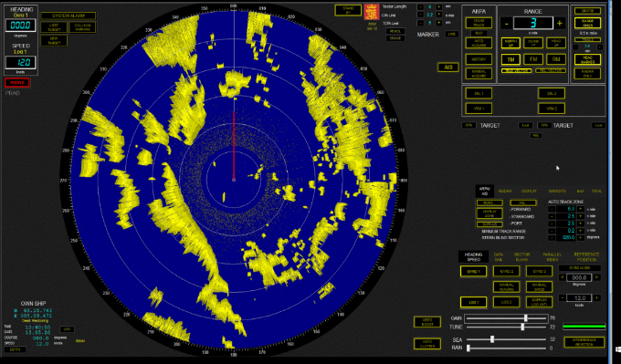Activate EBL 1 bearing line

pyautogui.click(x=479, y=93)
